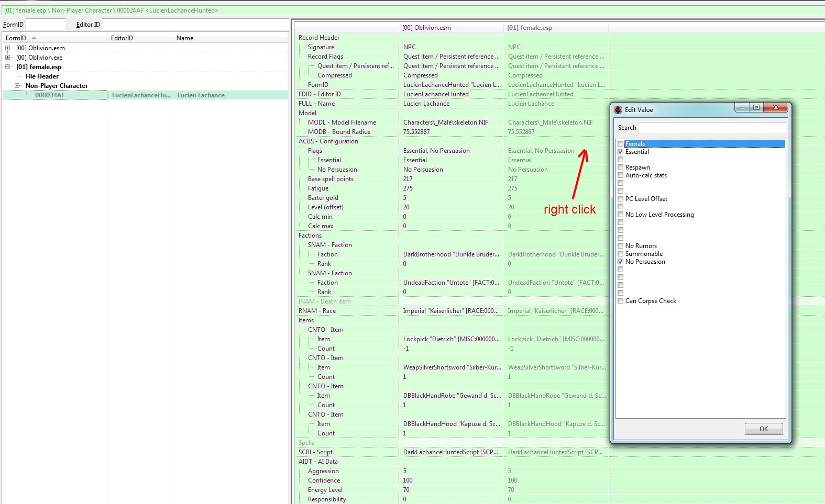Select the FULL - Name row label

316,104
